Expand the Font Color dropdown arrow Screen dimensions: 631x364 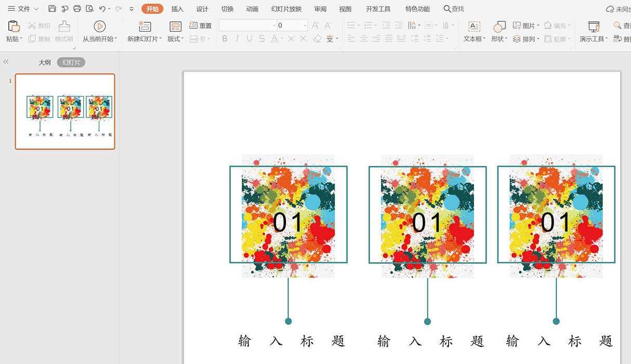click(x=282, y=39)
